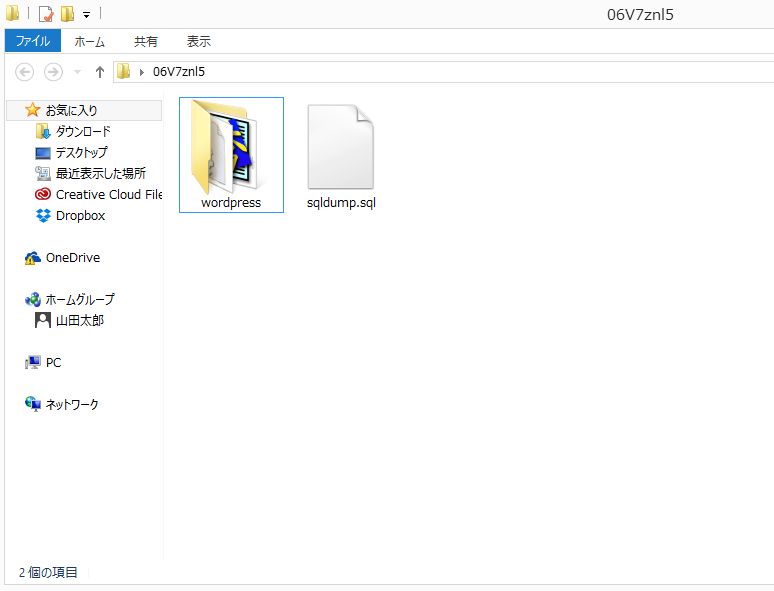The height and width of the screenshot is (591, 774).
Task: Click the sqldump.sql file name label
Action: [341, 203]
